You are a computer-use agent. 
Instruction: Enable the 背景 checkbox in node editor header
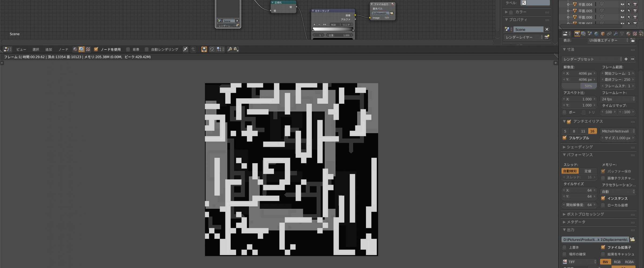point(128,49)
